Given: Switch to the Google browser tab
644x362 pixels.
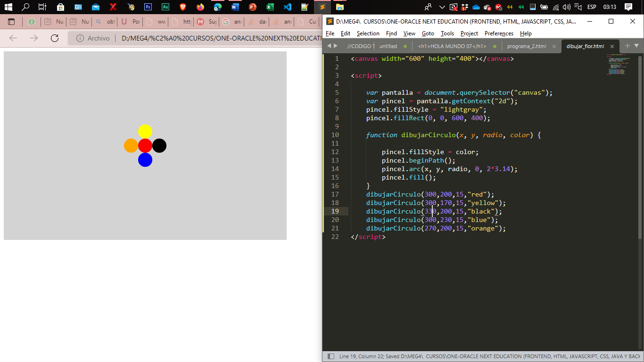Looking at the screenshot, I should click(x=231, y=22).
